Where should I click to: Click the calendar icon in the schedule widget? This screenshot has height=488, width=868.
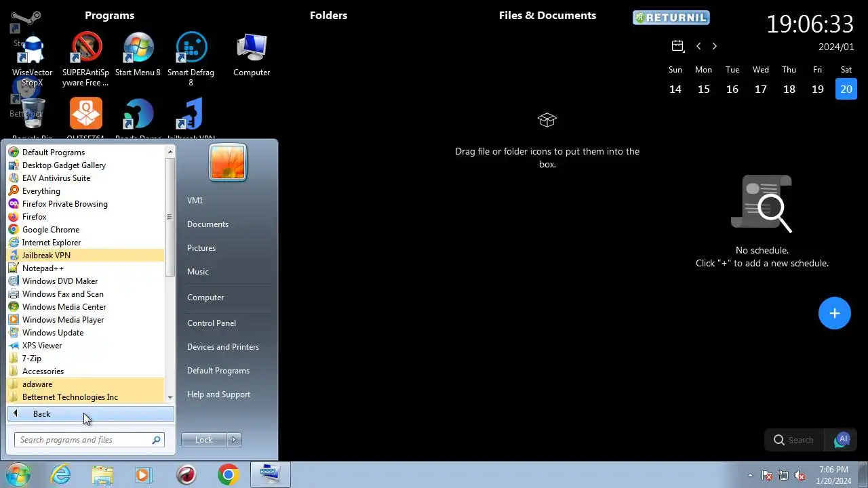677,46
